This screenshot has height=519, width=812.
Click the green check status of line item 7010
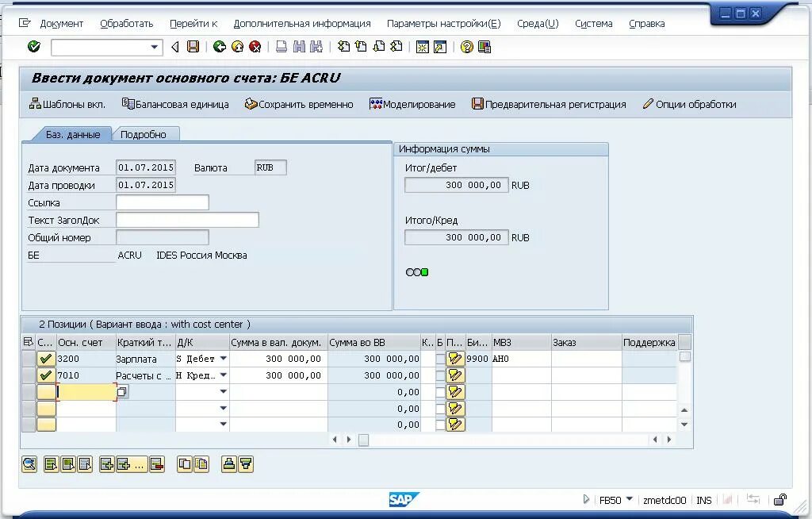45,375
